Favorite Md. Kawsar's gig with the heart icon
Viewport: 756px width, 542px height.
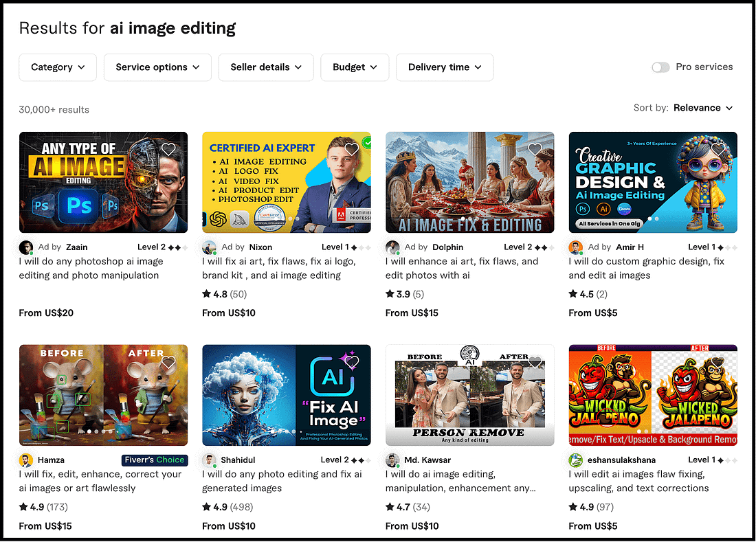535,362
